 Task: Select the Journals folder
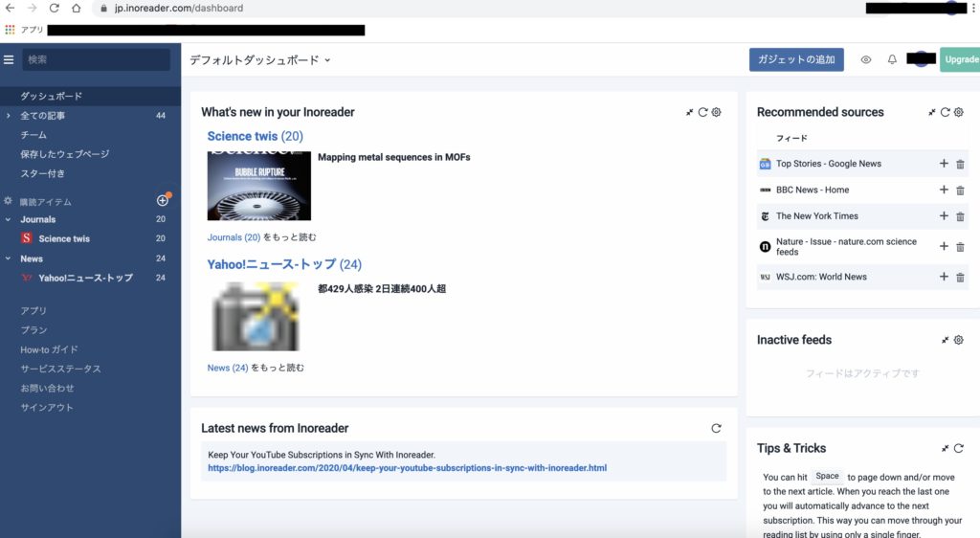click(38, 219)
